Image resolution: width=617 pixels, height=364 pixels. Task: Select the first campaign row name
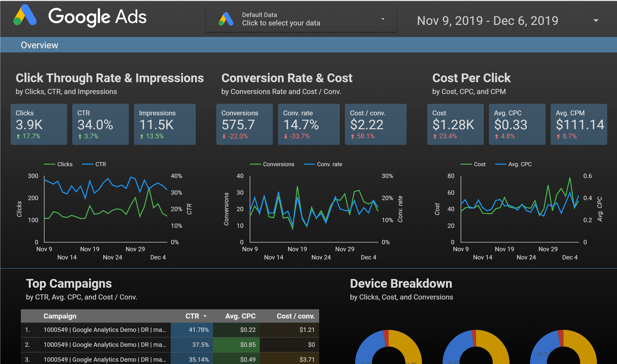pyautogui.click(x=105, y=330)
